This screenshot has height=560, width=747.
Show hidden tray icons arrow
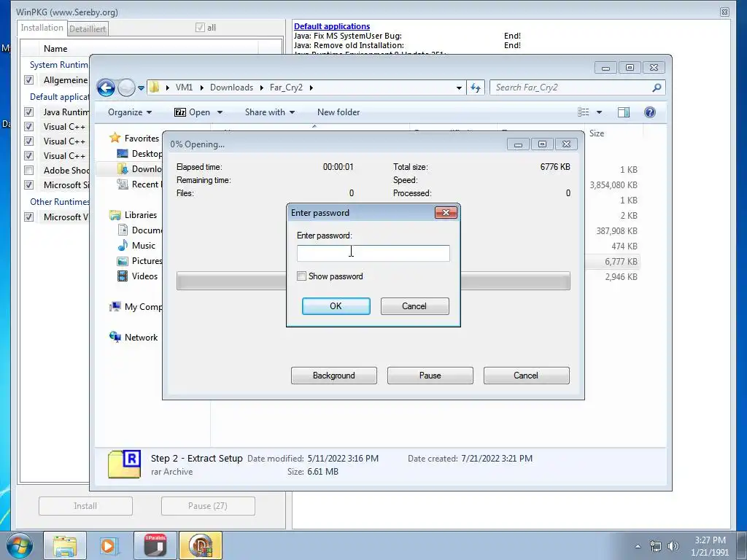pyautogui.click(x=638, y=546)
